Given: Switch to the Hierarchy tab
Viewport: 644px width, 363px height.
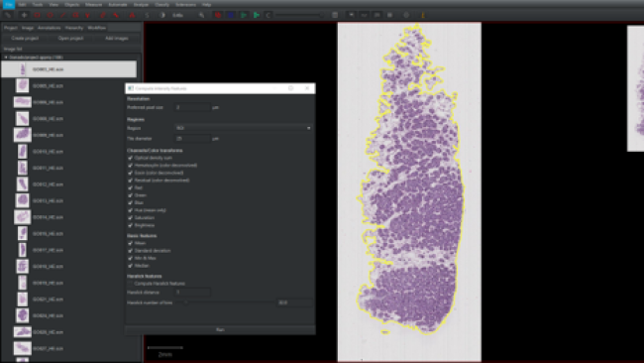Looking at the screenshot, I should [x=74, y=28].
